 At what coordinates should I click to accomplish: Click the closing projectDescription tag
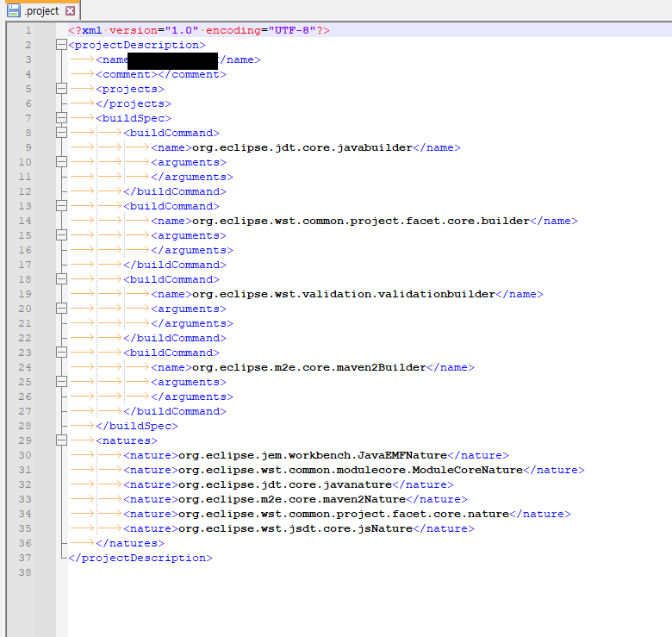click(140, 558)
